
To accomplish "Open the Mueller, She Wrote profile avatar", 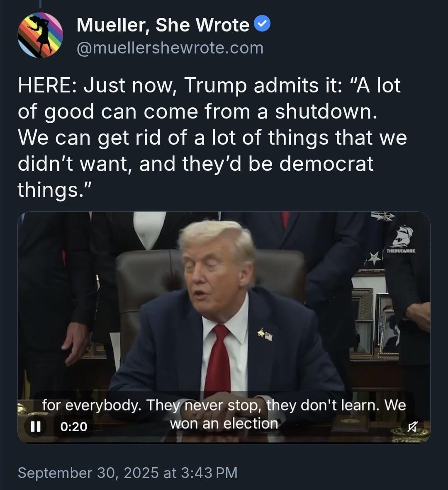I will click(40, 35).
